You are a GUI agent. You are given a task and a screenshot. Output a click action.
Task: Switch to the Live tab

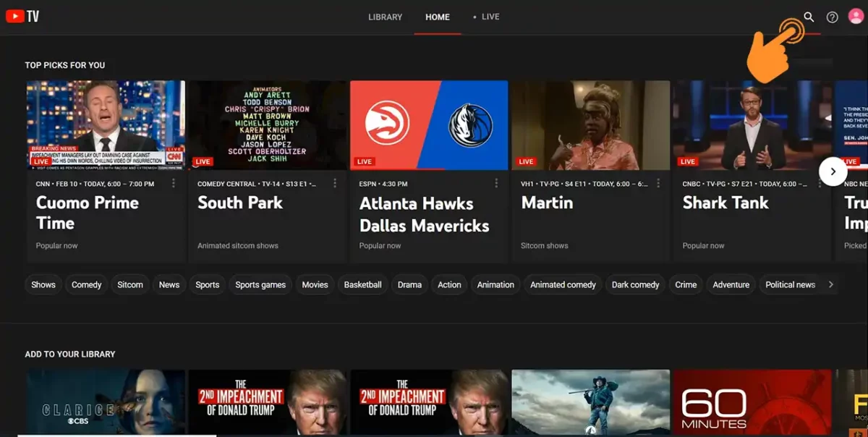[x=490, y=17]
